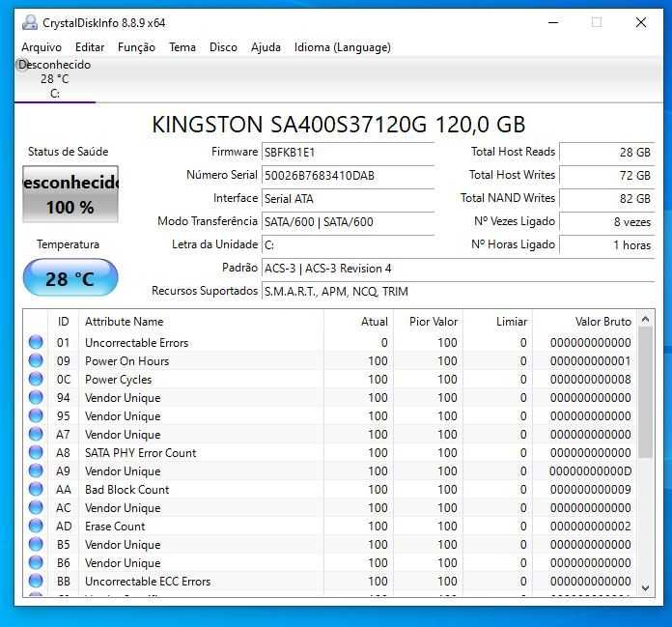The height and width of the screenshot is (627, 672).
Task: Select the SATA PHY Error Count attribute name
Action: 141,453
